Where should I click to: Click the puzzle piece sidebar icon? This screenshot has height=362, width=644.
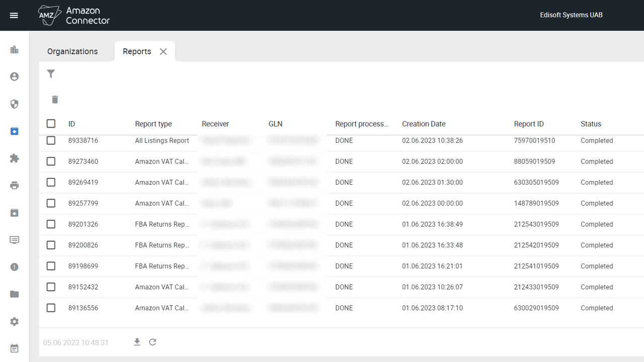click(x=14, y=158)
